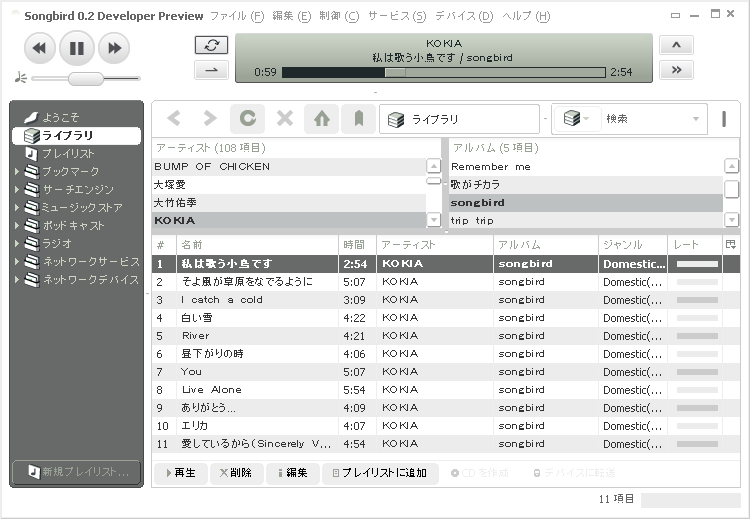The image size is (750, 519).
Task: Reload the current page
Action: 247,118
